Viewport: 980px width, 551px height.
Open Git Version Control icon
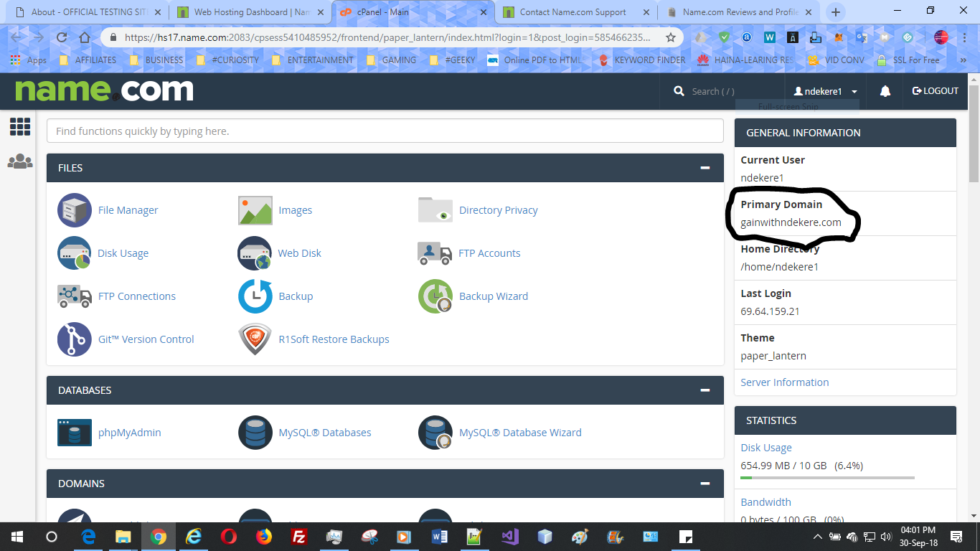point(75,339)
